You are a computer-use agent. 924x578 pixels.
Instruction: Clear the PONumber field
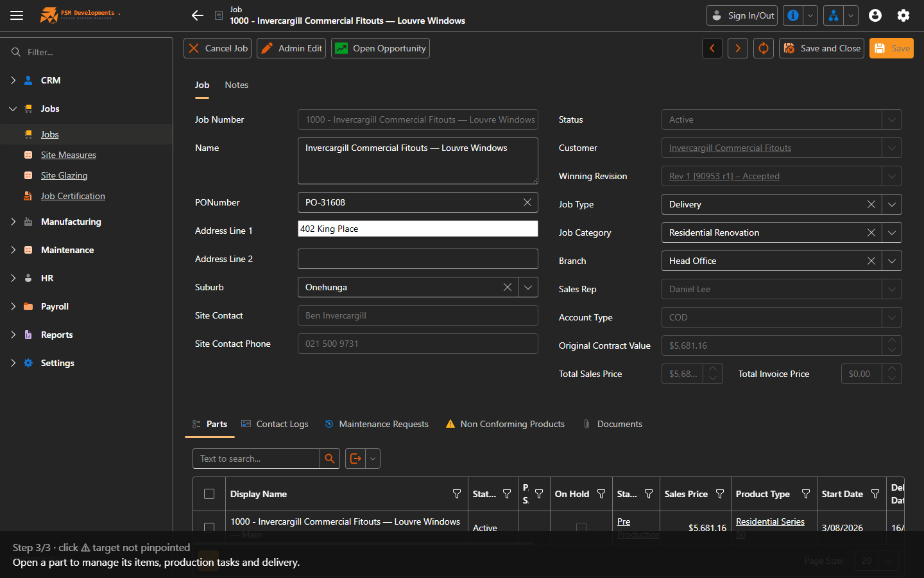pos(527,202)
